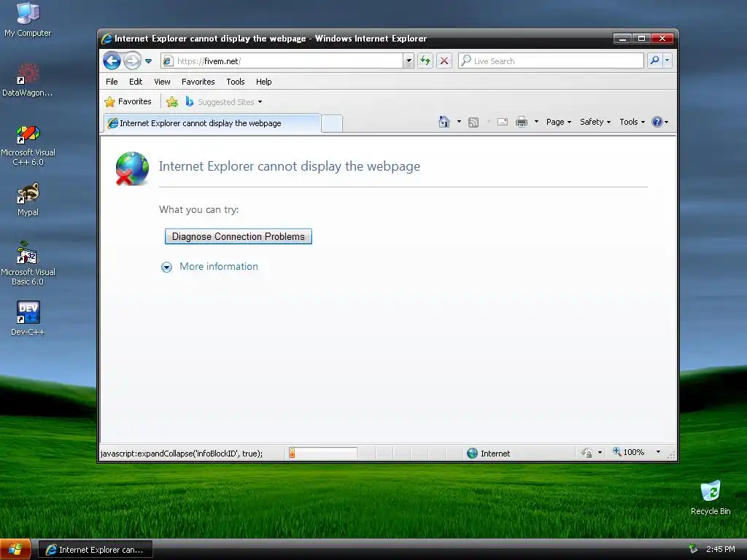Click the More information link
The width and height of the screenshot is (747, 560).
[x=219, y=267]
